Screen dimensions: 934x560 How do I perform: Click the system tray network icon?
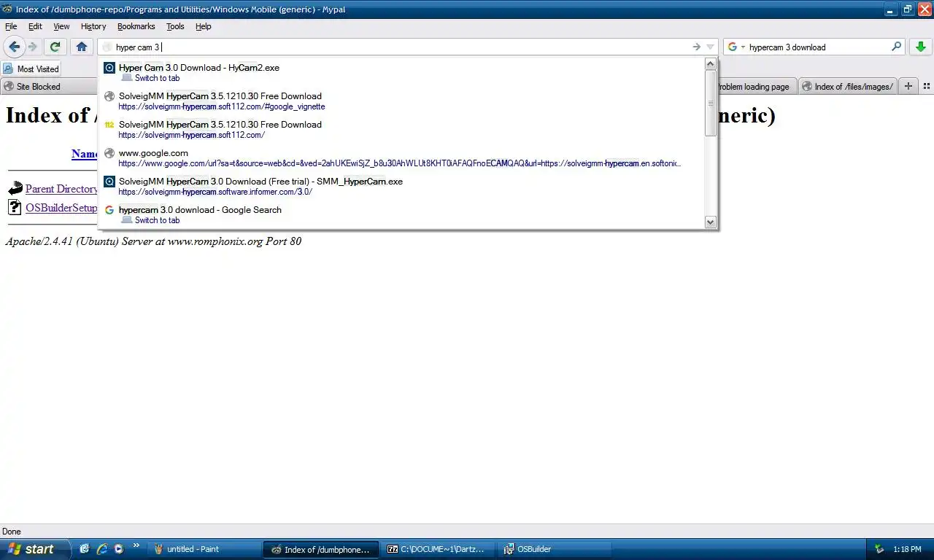879,549
